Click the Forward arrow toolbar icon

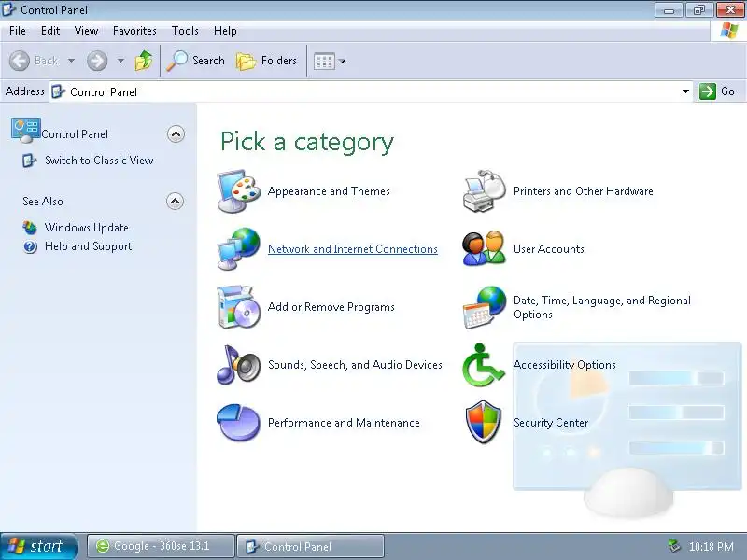[97, 61]
